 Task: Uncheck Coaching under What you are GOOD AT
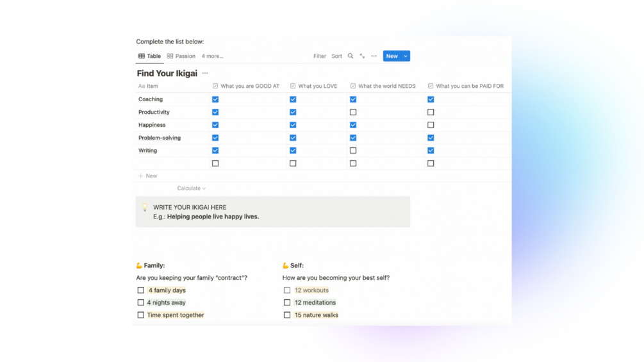click(x=215, y=99)
